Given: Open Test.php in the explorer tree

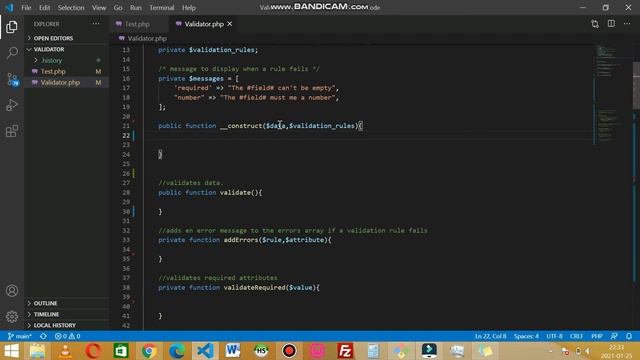Looking at the screenshot, I should [x=53, y=71].
